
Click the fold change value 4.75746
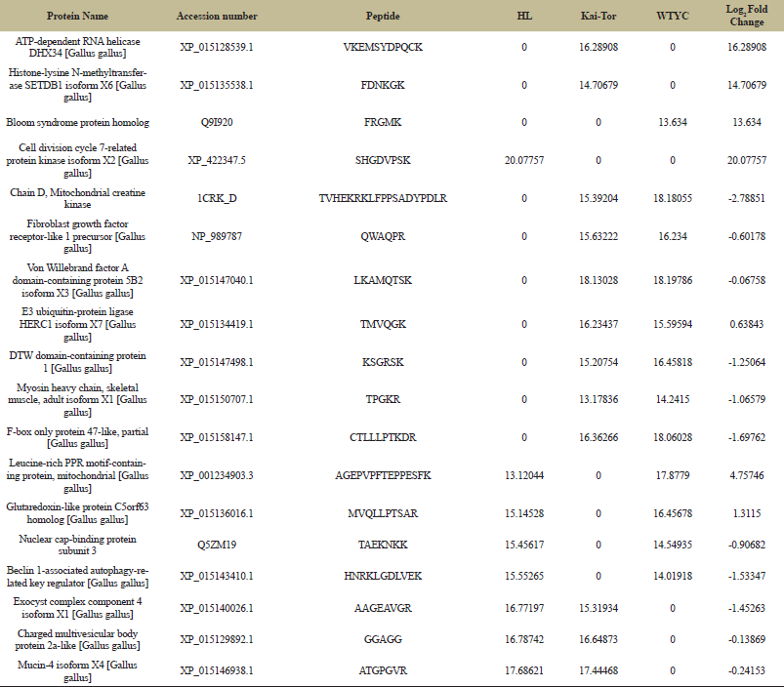click(746, 474)
